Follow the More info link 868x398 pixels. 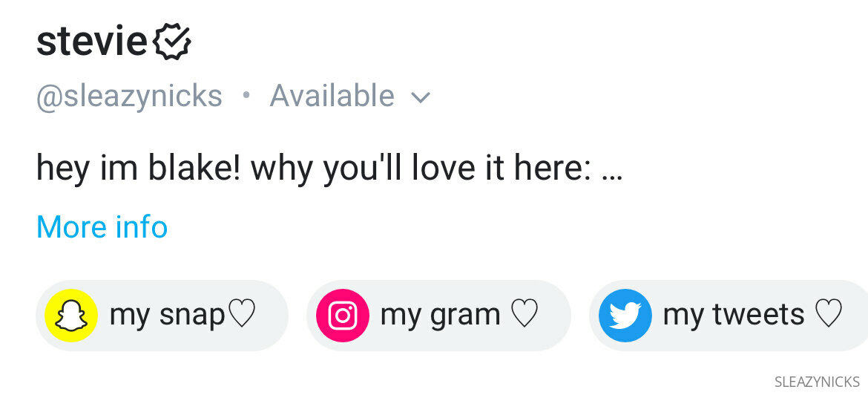(102, 226)
